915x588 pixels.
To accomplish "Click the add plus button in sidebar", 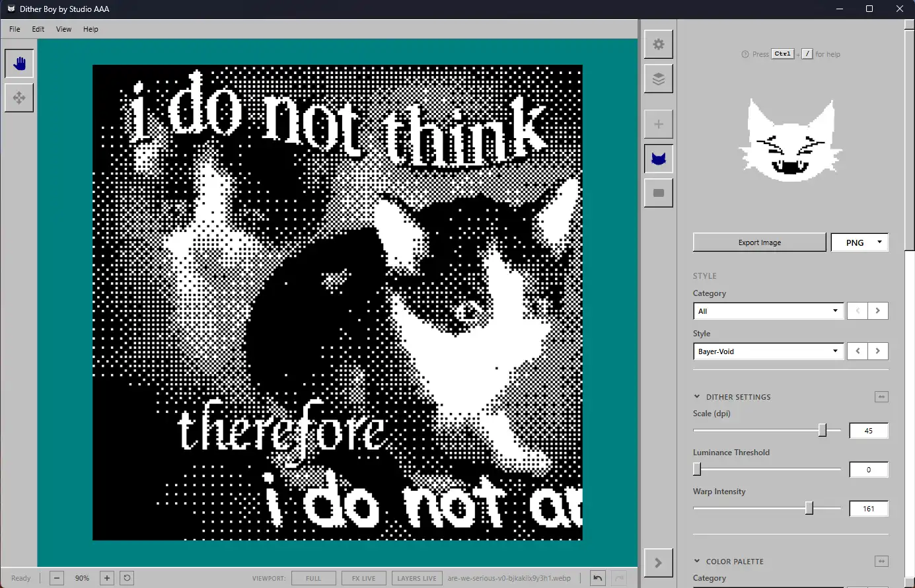I will [x=659, y=124].
